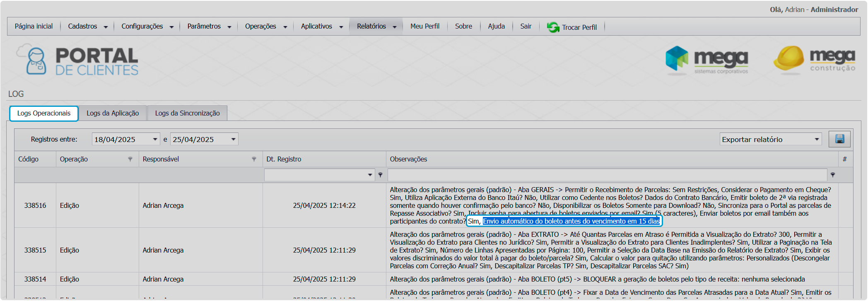The image size is (868, 301).
Task: Select the Logs Operacionais tab
Action: point(44,113)
